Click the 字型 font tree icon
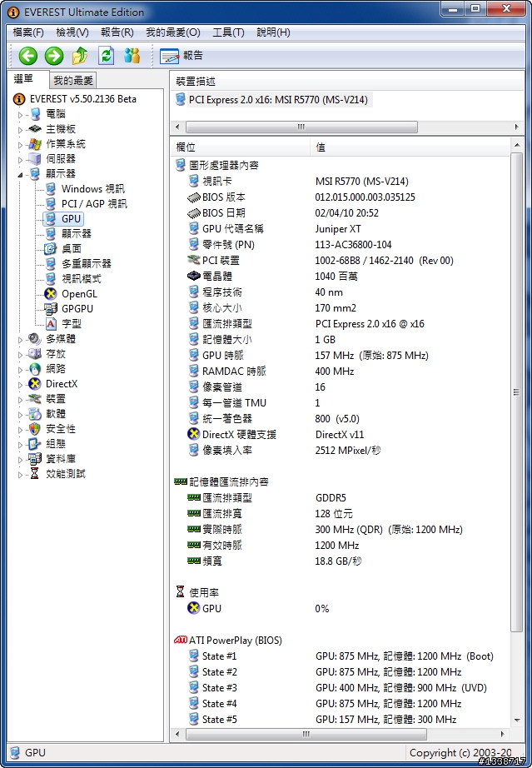 pos(51,324)
